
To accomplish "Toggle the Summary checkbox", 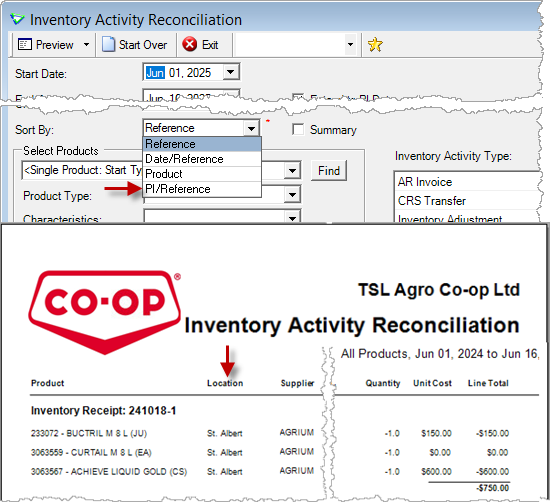I will [x=298, y=129].
